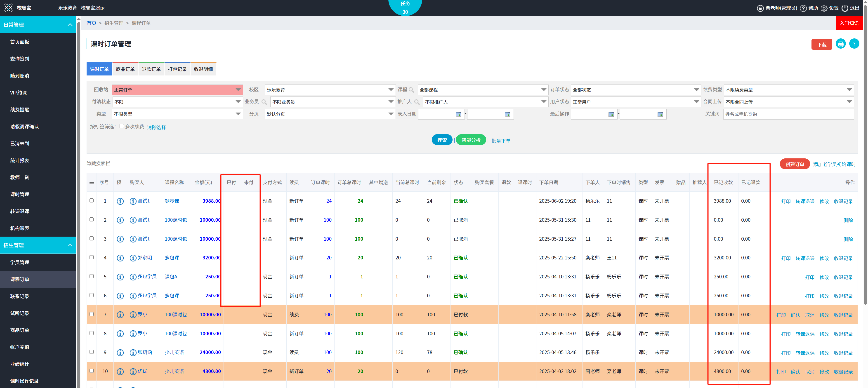Click the red 入门知识 button
The height and width of the screenshot is (388, 868).
pyautogui.click(x=849, y=23)
